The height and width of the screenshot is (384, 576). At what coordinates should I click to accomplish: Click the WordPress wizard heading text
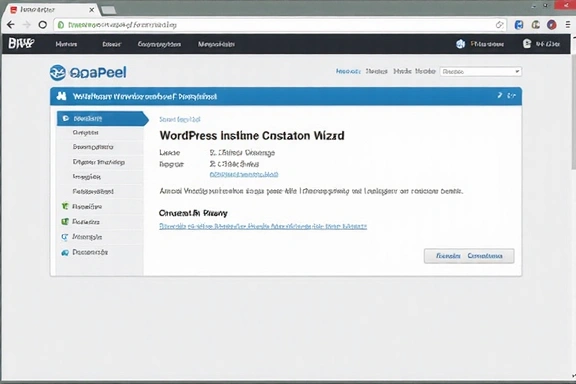pos(252,136)
